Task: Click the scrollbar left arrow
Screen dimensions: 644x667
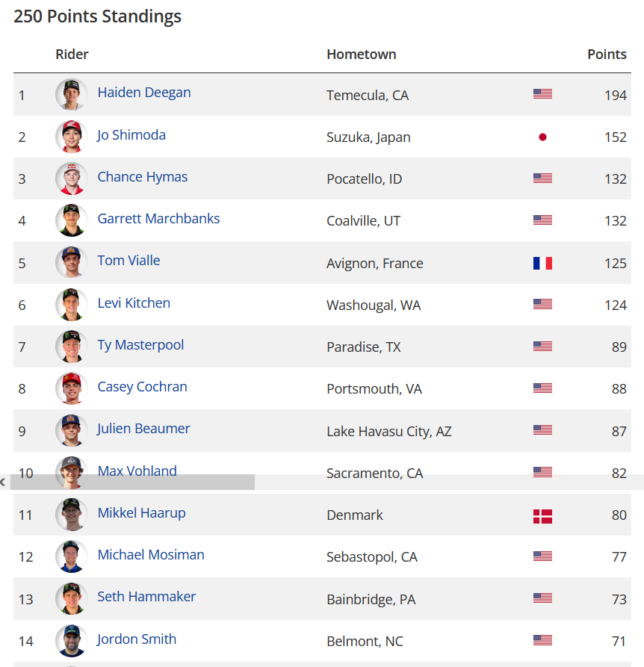Action: pyautogui.click(x=4, y=482)
